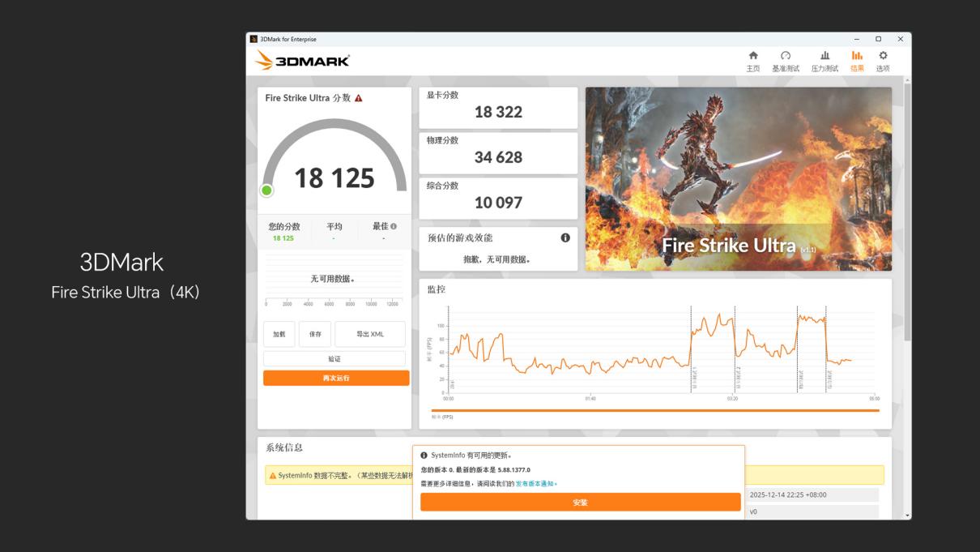Open the 发布版本通知 release notes link
The image size is (980, 552).
click(x=536, y=484)
